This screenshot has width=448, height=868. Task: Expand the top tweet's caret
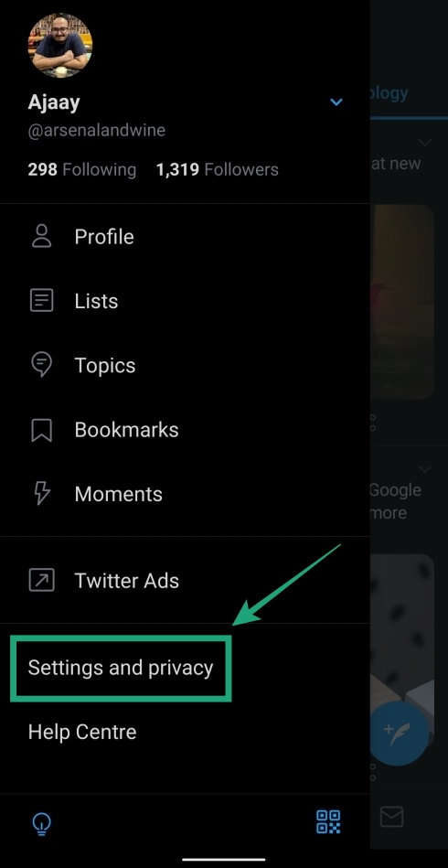pyautogui.click(x=425, y=143)
